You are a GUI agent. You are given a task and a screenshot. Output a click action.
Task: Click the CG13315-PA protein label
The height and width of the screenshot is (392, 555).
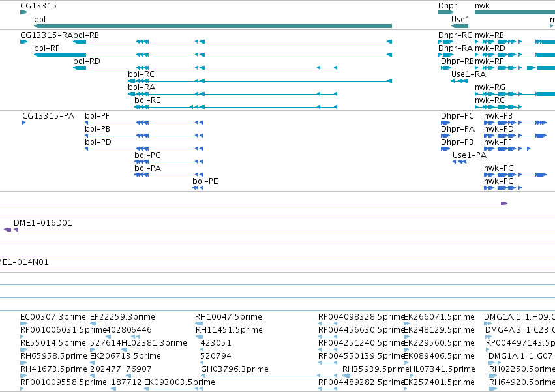tap(48, 116)
